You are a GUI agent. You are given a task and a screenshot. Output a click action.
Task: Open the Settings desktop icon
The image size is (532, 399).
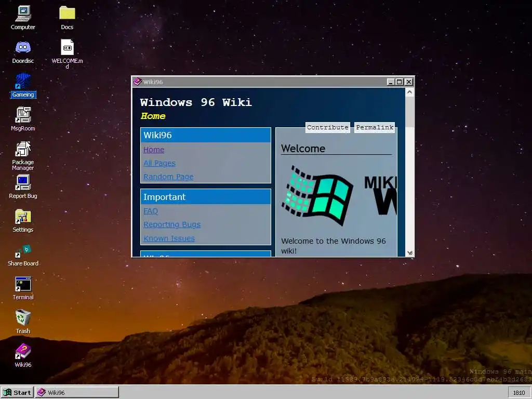(x=23, y=220)
